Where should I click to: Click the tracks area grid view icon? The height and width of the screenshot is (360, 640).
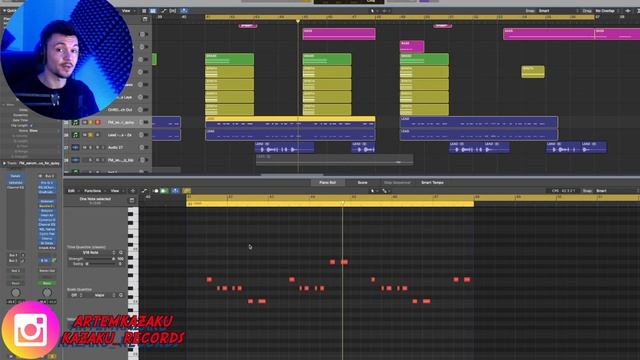pyautogui.click(x=153, y=11)
